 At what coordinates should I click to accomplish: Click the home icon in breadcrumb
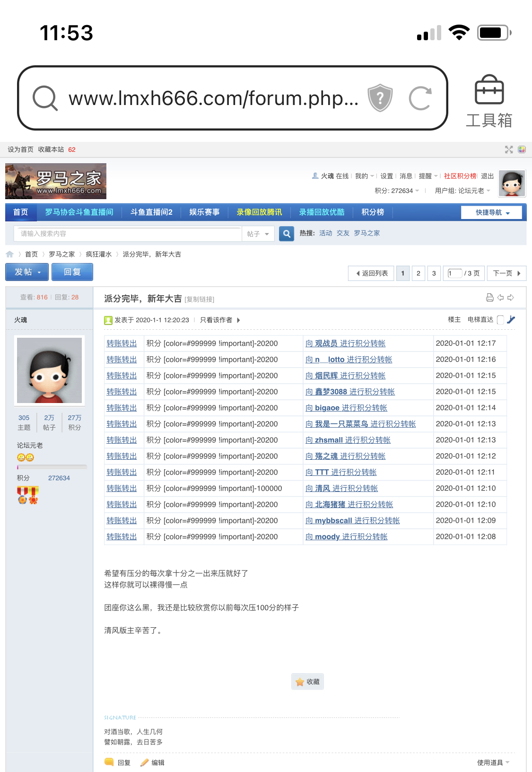tap(9, 254)
